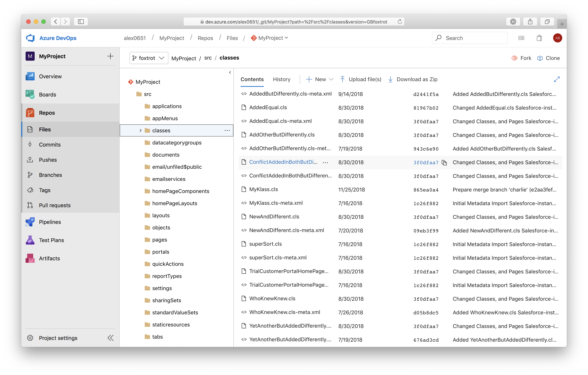588x375 pixels.
Task: Click the Azure DevOps logo
Action: pos(30,38)
